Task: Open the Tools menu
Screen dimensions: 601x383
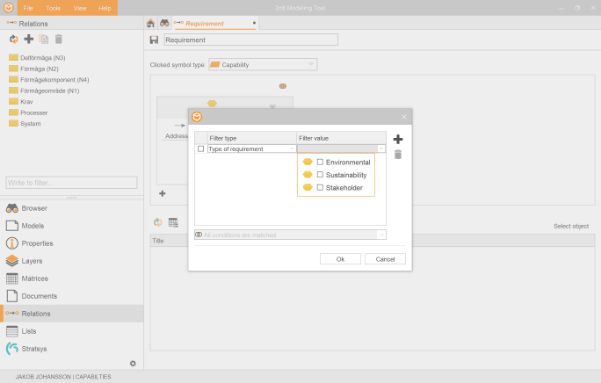Action: coord(53,8)
